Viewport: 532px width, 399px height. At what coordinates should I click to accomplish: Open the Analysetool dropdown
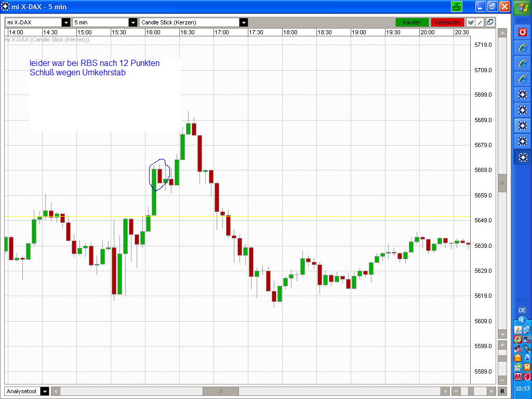click(45, 391)
